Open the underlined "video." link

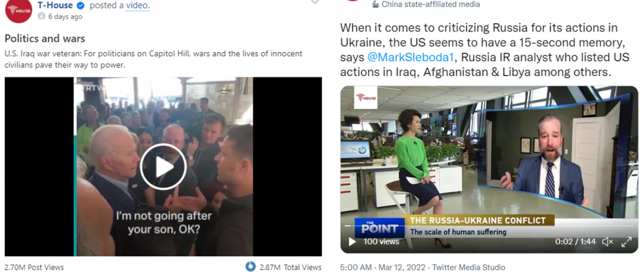click(x=138, y=5)
